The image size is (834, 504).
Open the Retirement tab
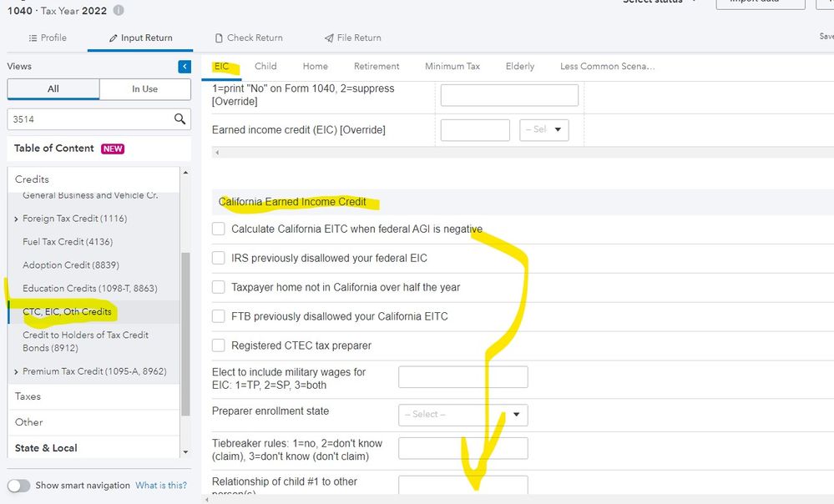377,66
